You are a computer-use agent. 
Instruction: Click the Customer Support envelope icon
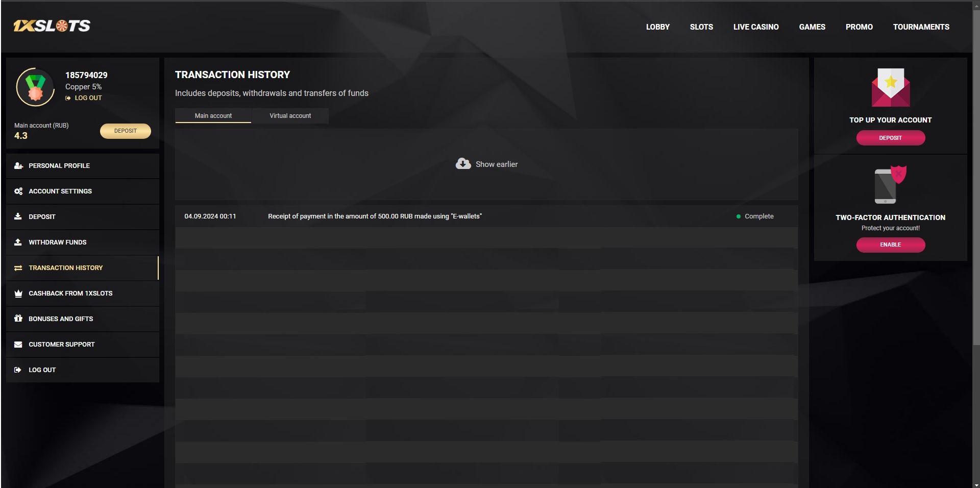pos(18,345)
